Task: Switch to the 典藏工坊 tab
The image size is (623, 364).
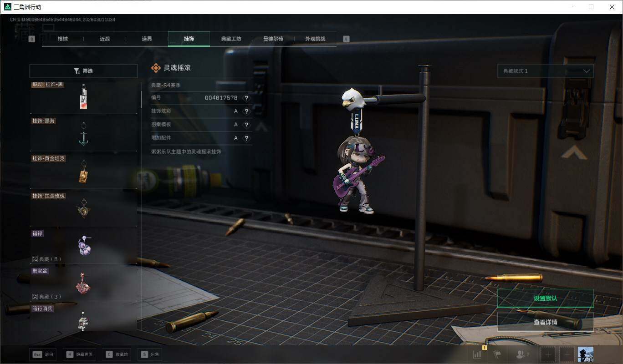Action: coord(231,39)
